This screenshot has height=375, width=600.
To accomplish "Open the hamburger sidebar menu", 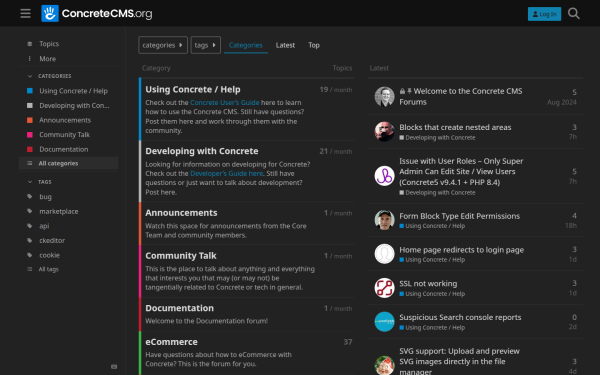I will click(26, 14).
